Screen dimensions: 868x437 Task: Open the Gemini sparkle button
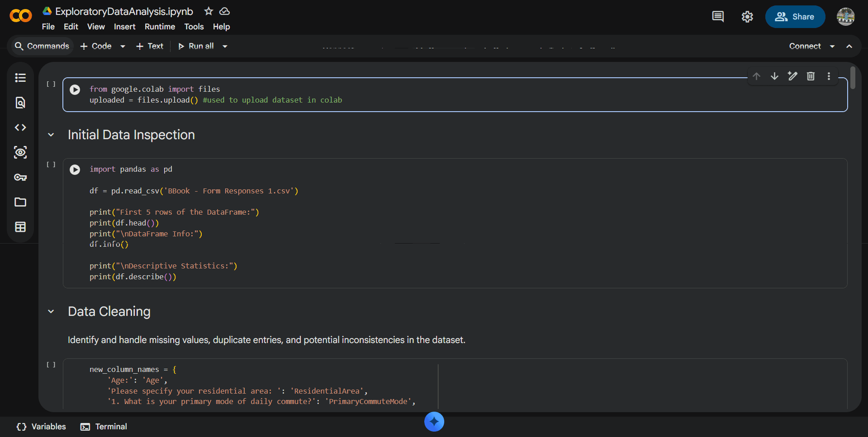(434, 422)
